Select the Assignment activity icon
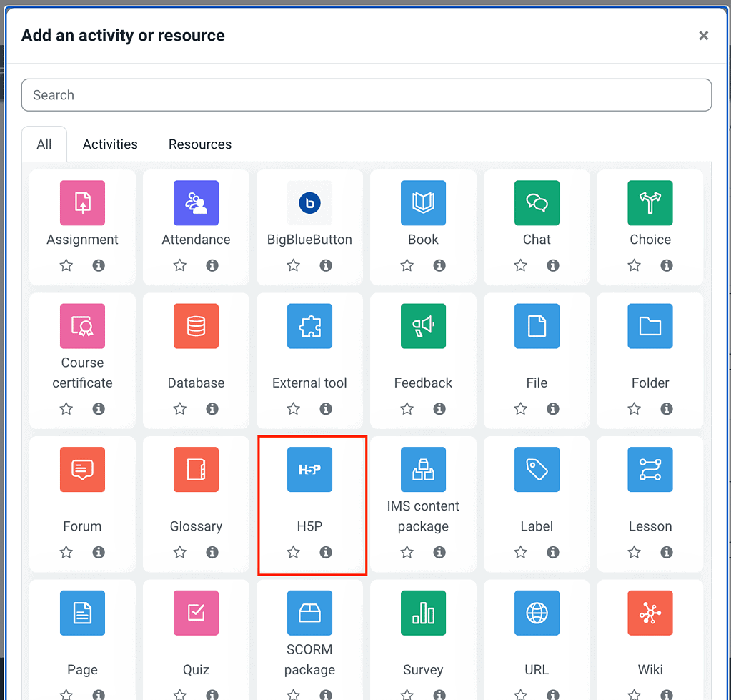The height and width of the screenshot is (700, 731). 82,203
